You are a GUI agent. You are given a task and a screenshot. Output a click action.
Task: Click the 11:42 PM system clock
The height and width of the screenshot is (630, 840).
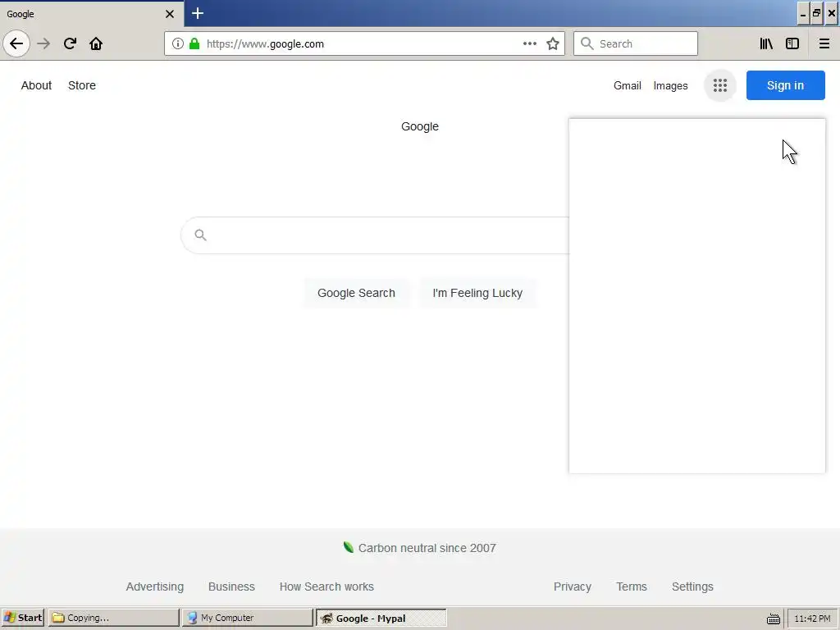812,619
